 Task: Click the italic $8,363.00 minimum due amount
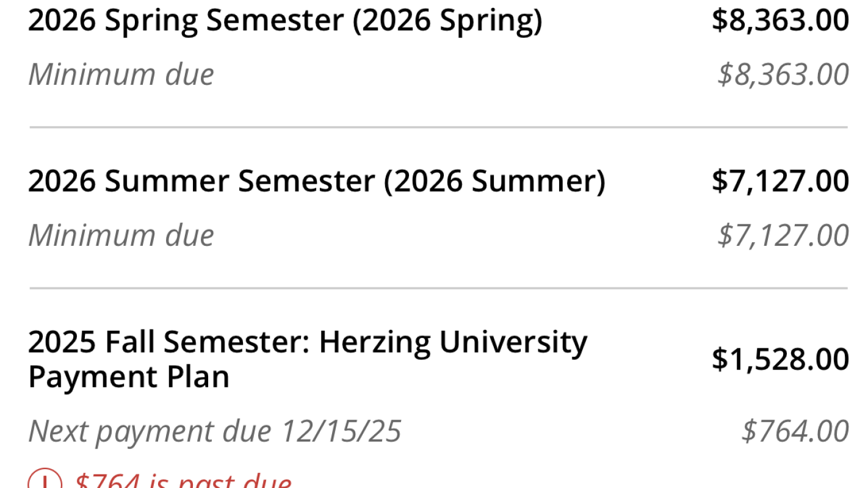783,74
